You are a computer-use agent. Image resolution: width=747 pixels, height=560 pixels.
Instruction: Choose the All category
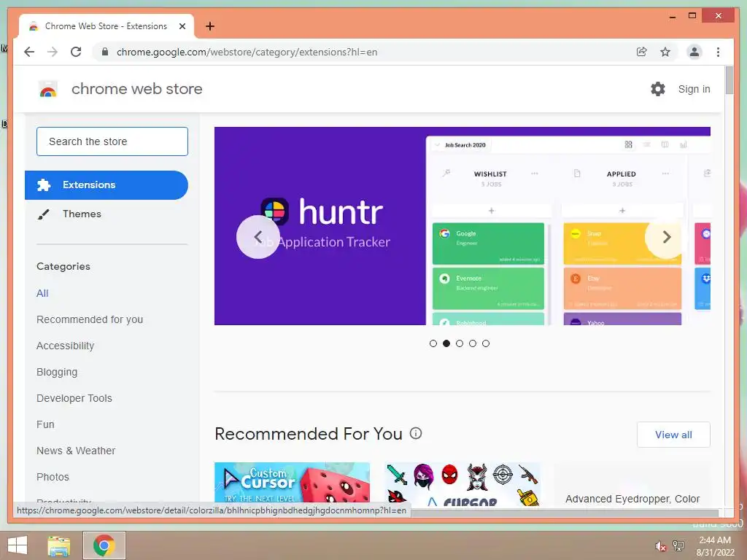tap(42, 293)
